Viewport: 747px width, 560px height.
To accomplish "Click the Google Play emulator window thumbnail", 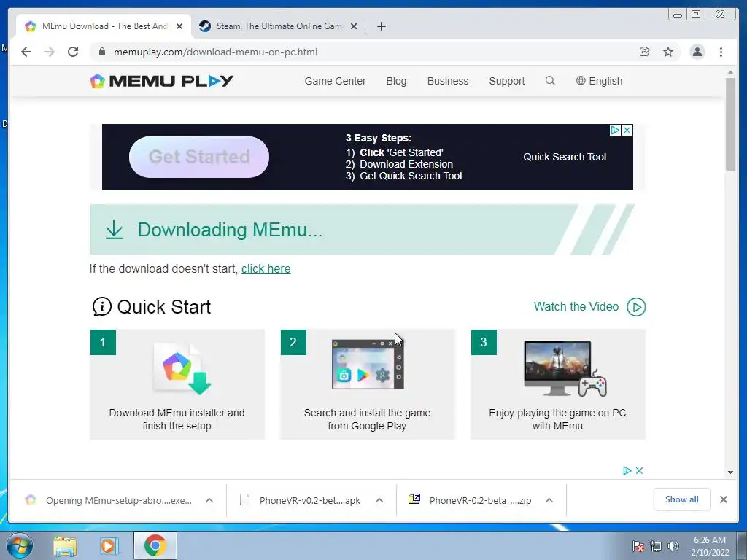I will (x=368, y=365).
